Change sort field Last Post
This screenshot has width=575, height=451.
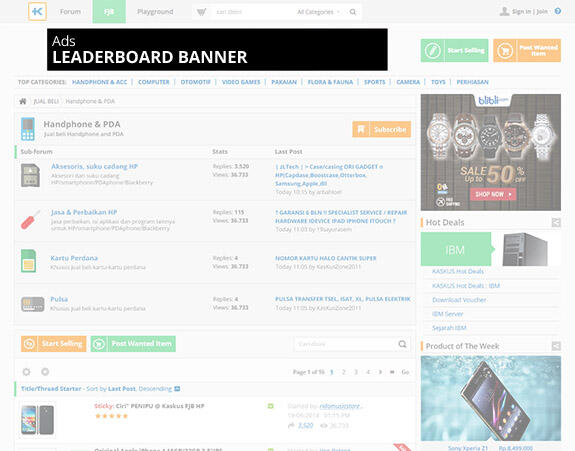click(122, 389)
